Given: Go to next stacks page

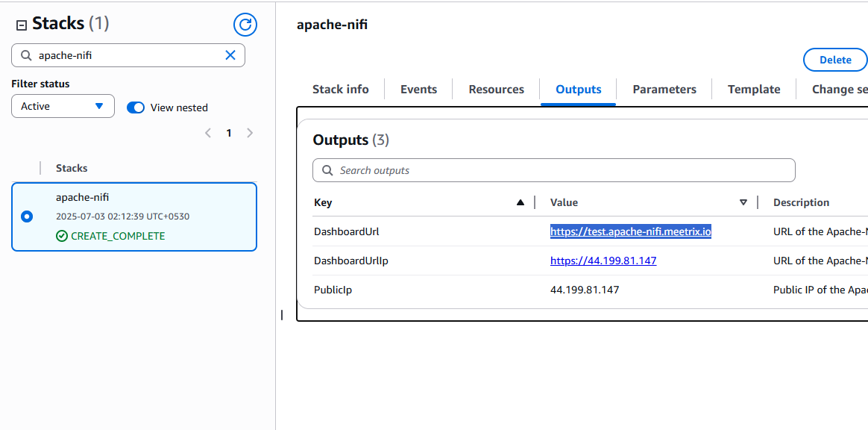Looking at the screenshot, I should (x=250, y=133).
